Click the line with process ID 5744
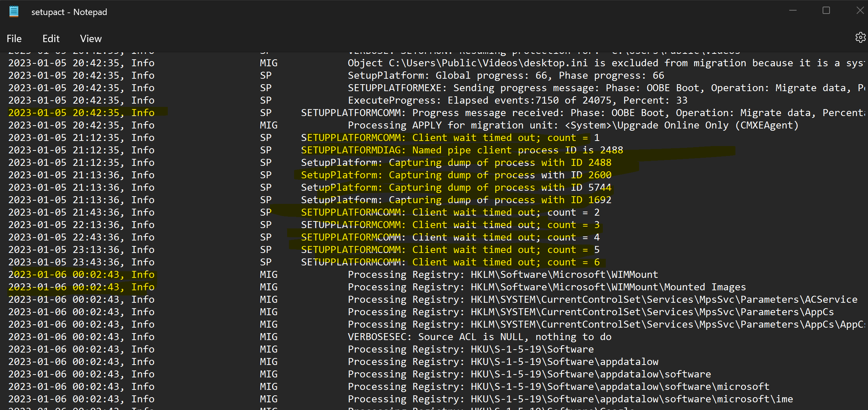Viewport: 868px width, 410px height. 456,188
